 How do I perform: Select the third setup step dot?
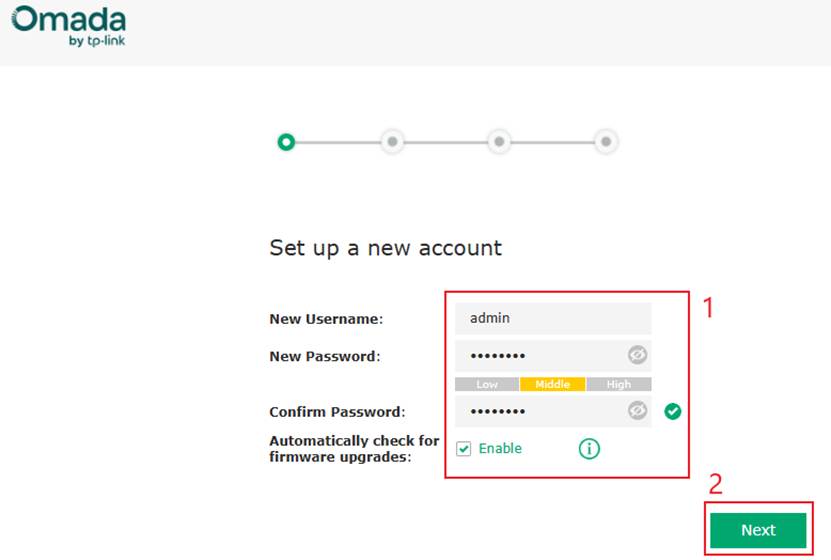498,142
